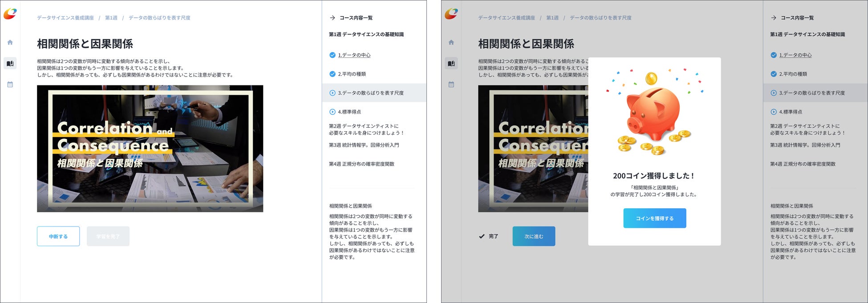Open calendar icon in left screen sidebar
The width and height of the screenshot is (868, 303).
pyautogui.click(x=10, y=84)
